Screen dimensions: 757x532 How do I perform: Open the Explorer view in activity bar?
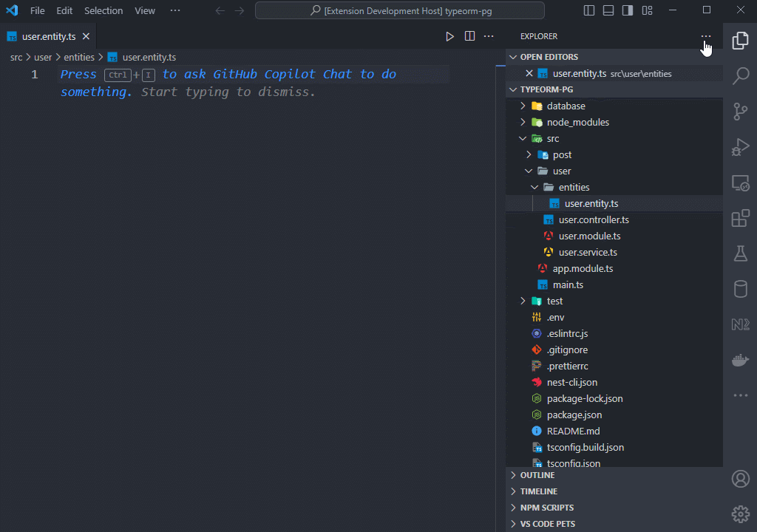click(740, 41)
